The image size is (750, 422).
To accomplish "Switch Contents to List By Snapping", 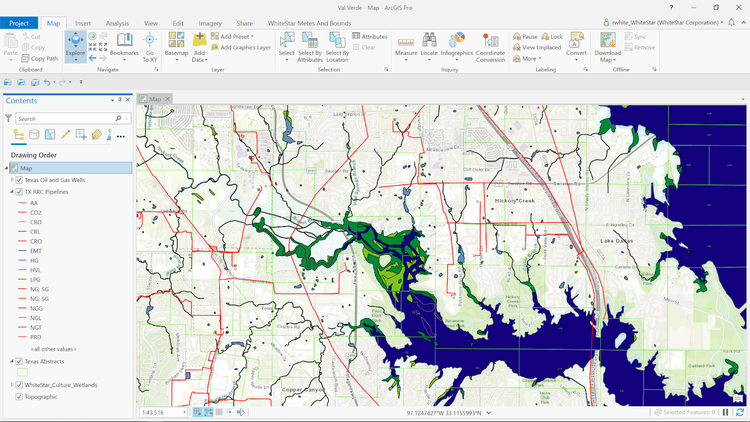I will tap(81, 135).
